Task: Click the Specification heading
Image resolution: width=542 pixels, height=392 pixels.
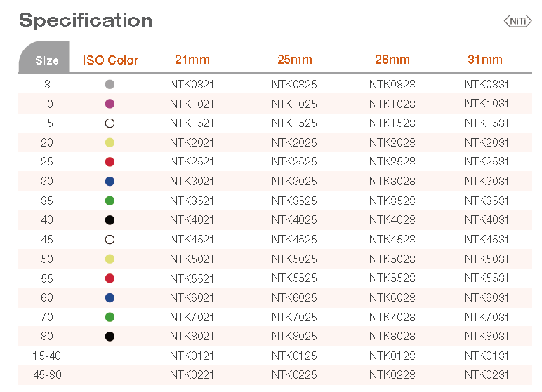Action: point(86,20)
